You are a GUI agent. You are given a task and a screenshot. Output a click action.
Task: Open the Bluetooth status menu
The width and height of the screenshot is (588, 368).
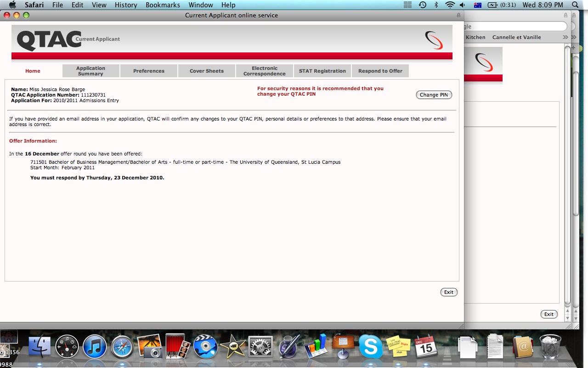436,5
